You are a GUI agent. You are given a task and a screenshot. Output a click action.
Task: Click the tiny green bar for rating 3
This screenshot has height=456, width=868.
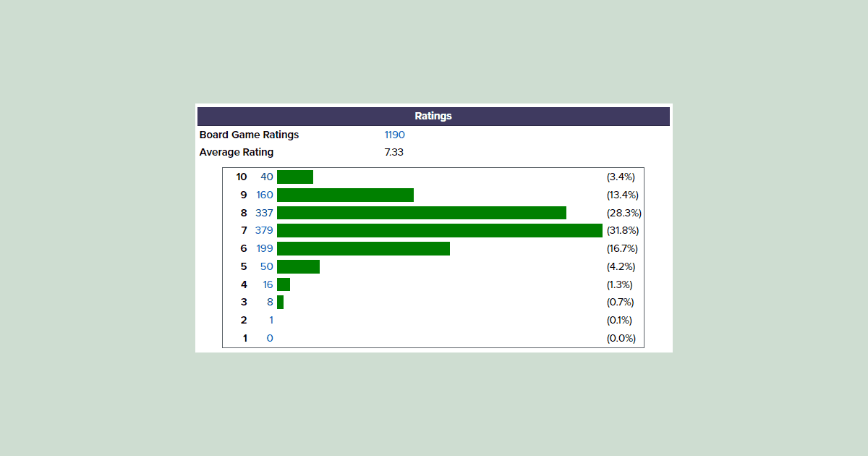[280, 302]
